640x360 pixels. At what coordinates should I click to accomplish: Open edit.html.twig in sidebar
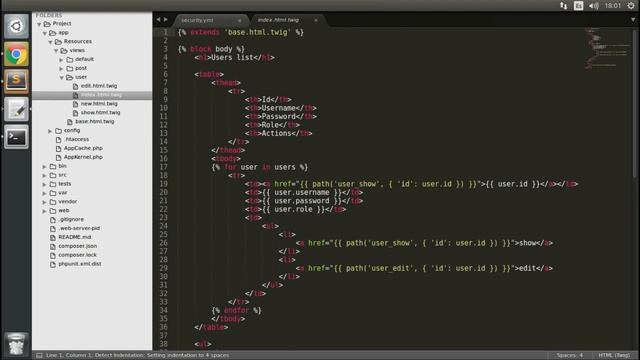click(99, 86)
